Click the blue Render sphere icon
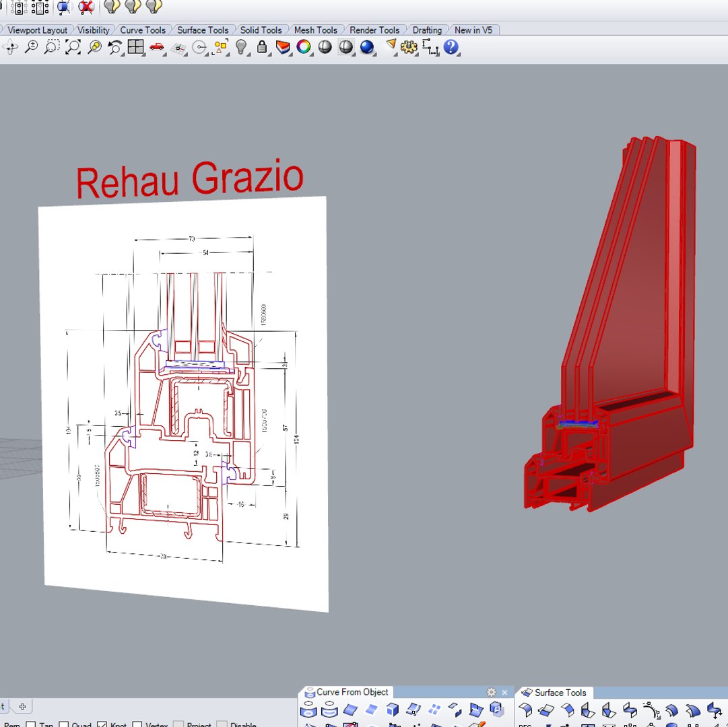728x727 pixels. click(x=367, y=47)
